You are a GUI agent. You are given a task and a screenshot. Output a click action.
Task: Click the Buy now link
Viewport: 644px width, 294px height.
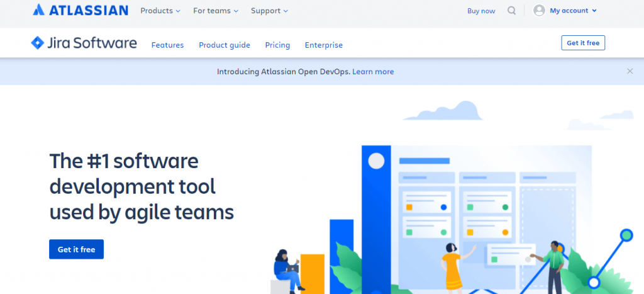[x=481, y=11]
